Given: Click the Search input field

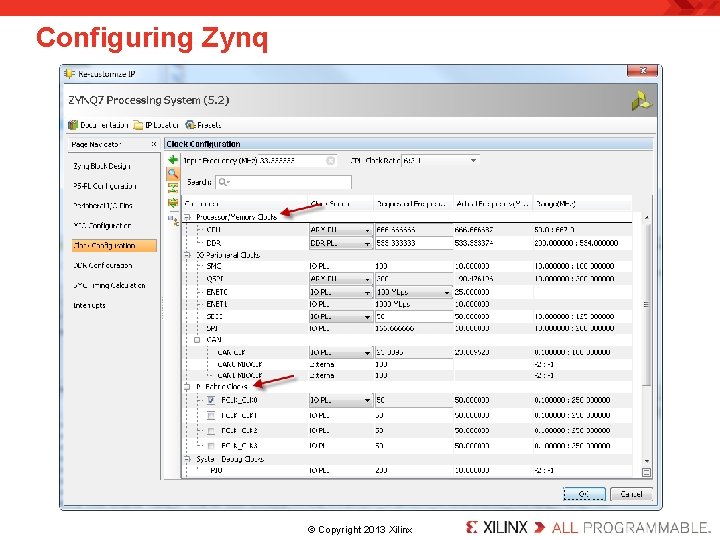Looking at the screenshot, I should pos(283,182).
